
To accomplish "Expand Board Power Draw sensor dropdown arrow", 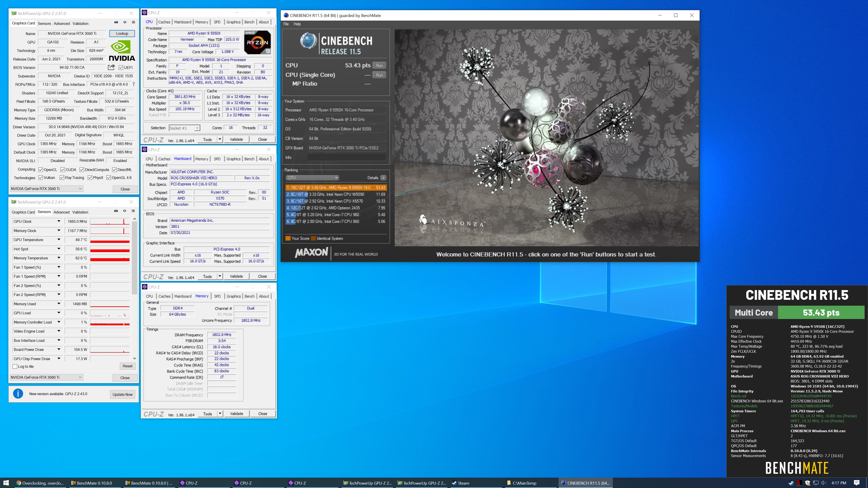I will click(59, 350).
